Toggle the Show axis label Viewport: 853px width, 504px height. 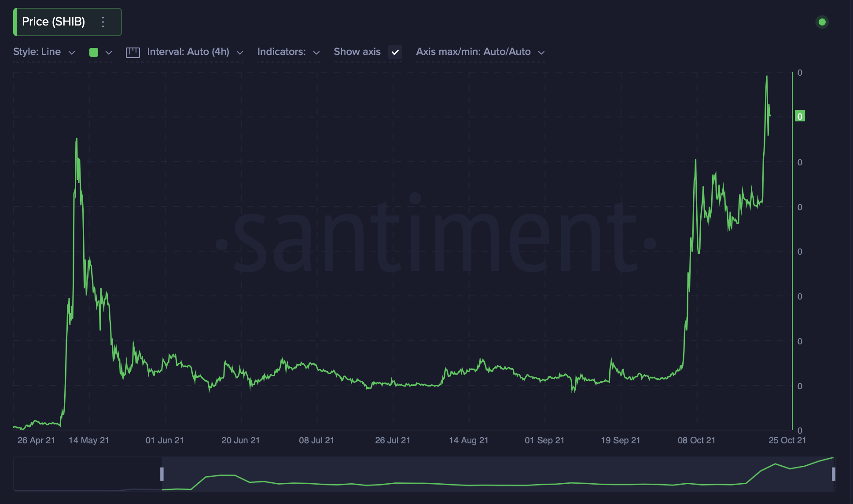357,52
